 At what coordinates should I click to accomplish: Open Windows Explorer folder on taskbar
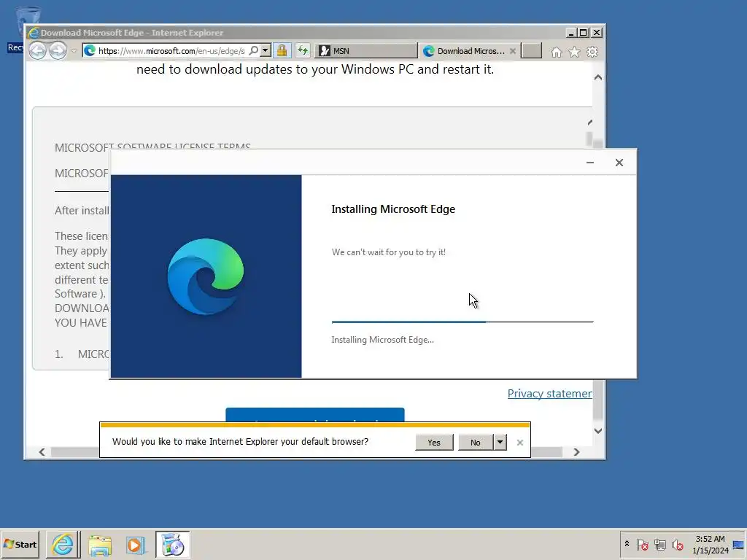point(99,544)
